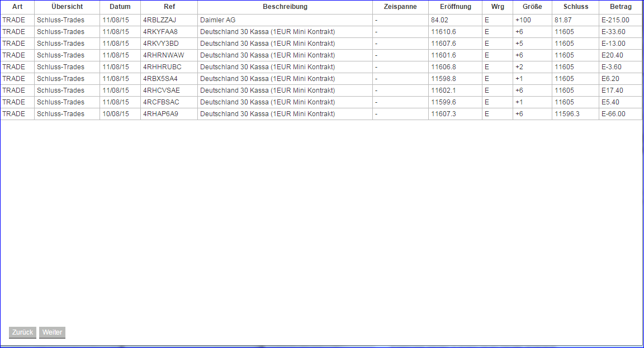
Task: Click the Art column header
Action: click(17, 7)
